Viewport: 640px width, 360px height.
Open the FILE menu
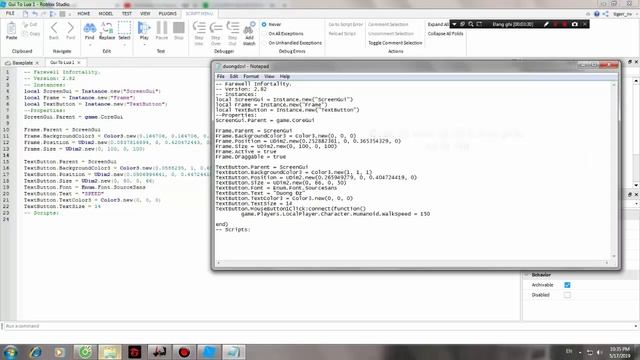tap(10, 13)
